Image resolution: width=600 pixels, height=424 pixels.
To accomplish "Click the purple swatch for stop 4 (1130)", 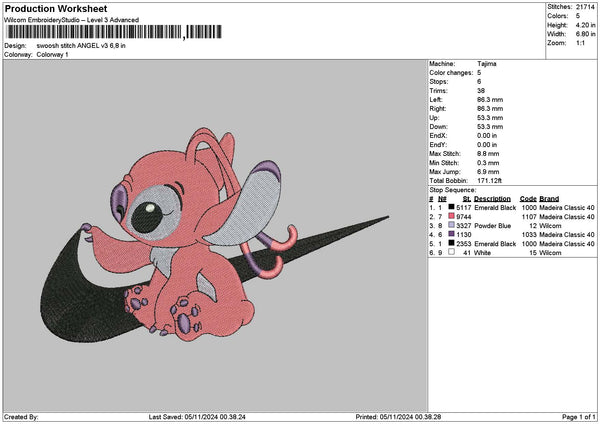I will point(451,234).
